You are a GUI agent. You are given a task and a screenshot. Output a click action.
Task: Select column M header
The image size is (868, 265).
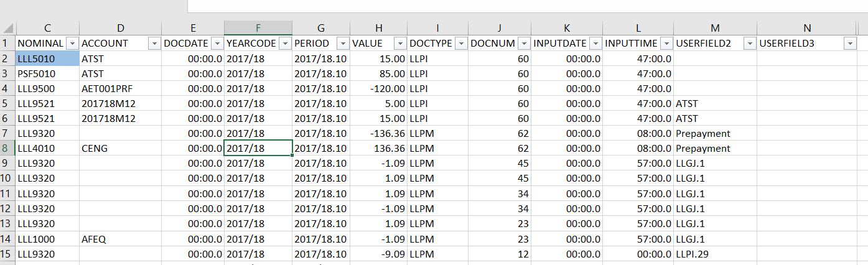pyautogui.click(x=716, y=28)
